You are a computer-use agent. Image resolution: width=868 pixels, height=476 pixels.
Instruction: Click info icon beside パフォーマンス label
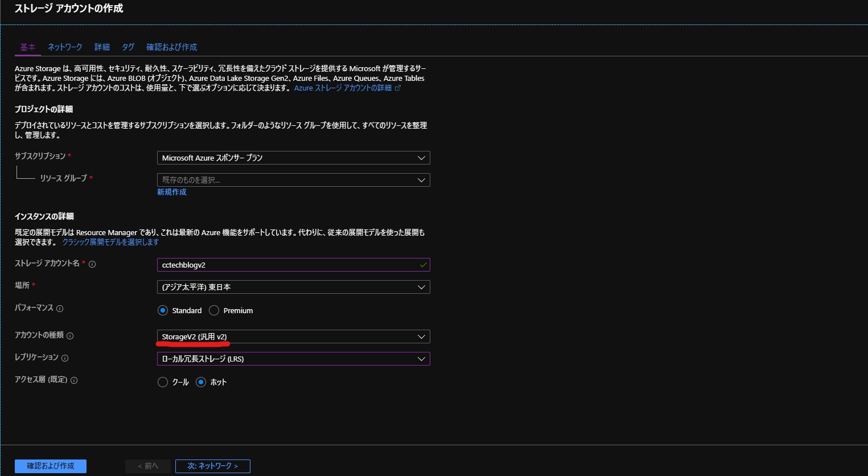(60, 309)
